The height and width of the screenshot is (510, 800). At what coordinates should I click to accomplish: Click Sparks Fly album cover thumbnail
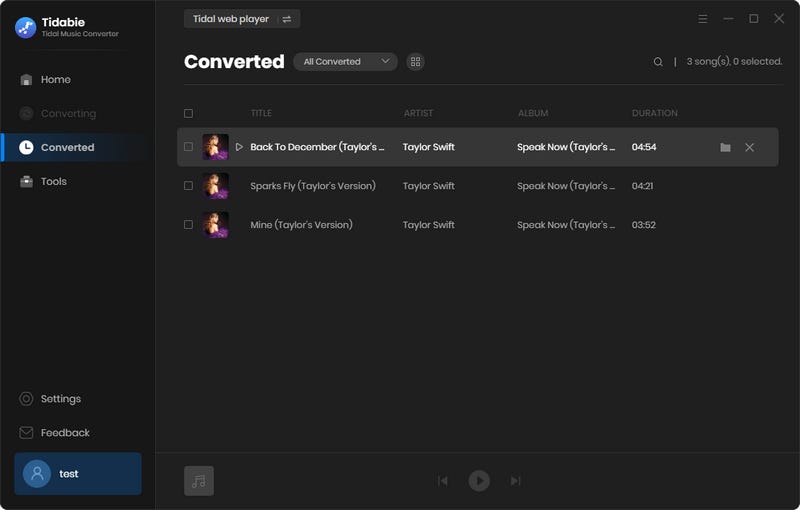[215, 186]
